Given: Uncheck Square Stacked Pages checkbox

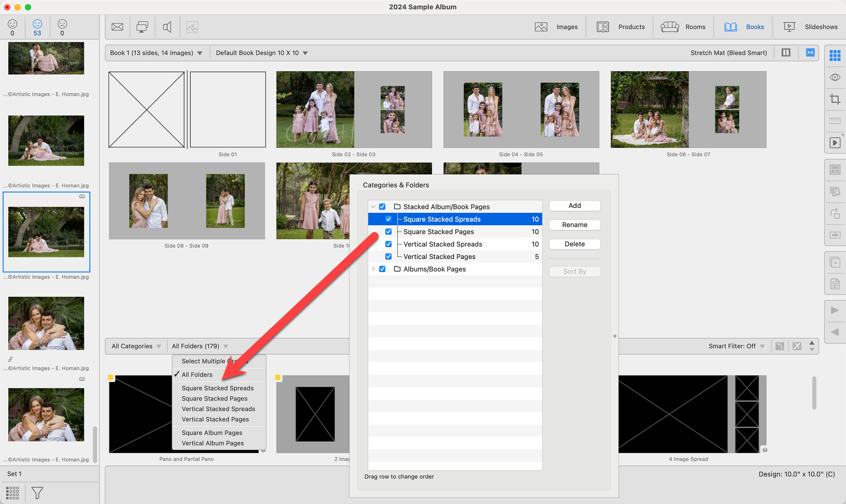Looking at the screenshot, I should pos(388,232).
